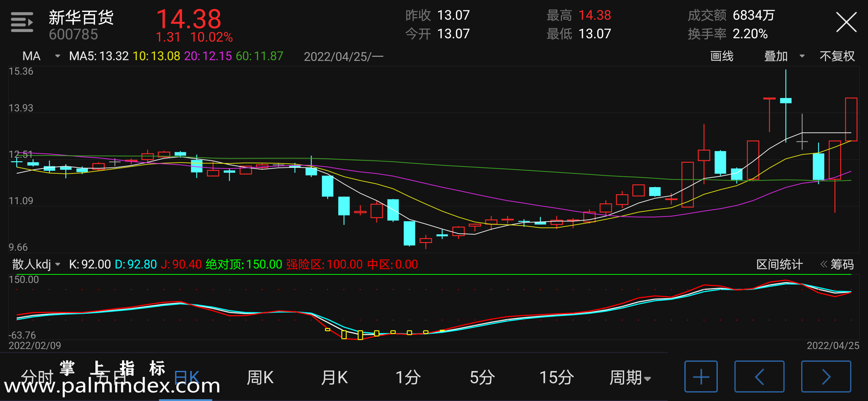Toggle the 不复权 adjustment setting
The width and height of the screenshot is (868, 401).
tap(837, 56)
